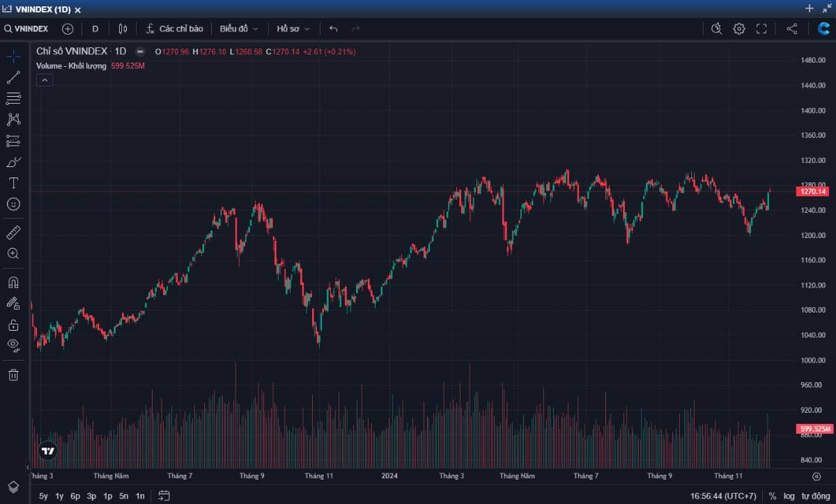Collapse the left drawing toolbar arrow
The height and width of the screenshot is (504, 836).
(x=28, y=467)
